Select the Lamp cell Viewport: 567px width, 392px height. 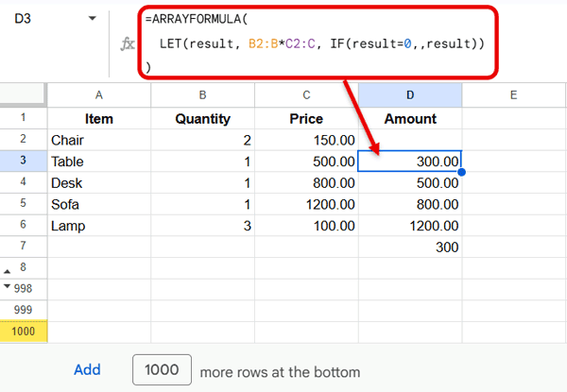point(98,226)
